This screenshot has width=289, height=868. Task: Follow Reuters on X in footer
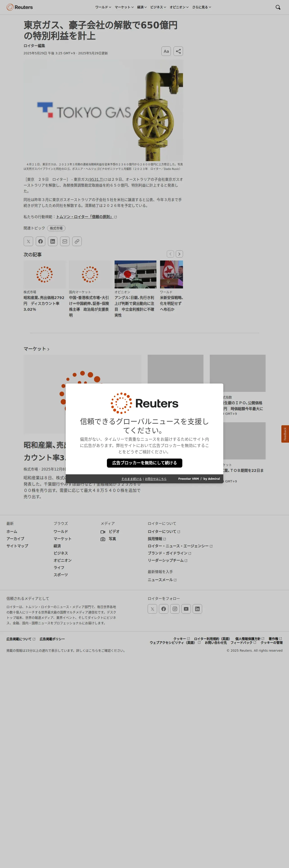pyautogui.click(x=152, y=609)
